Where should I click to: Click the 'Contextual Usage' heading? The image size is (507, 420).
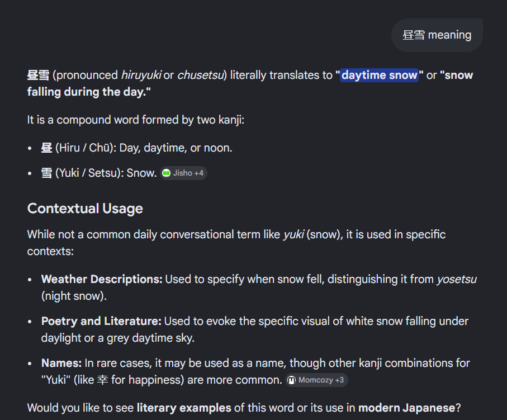tap(85, 209)
